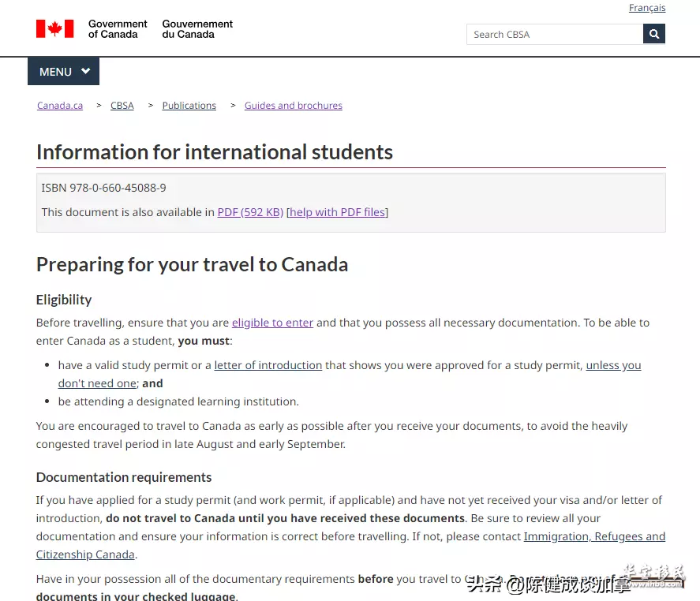Follow the eligible to enter link

coord(272,323)
